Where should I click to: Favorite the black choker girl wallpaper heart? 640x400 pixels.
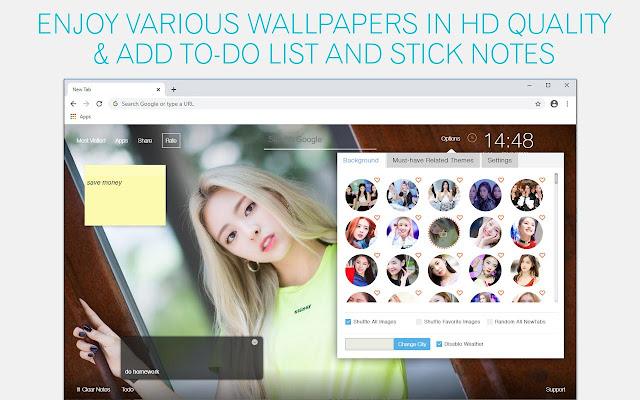542,218
